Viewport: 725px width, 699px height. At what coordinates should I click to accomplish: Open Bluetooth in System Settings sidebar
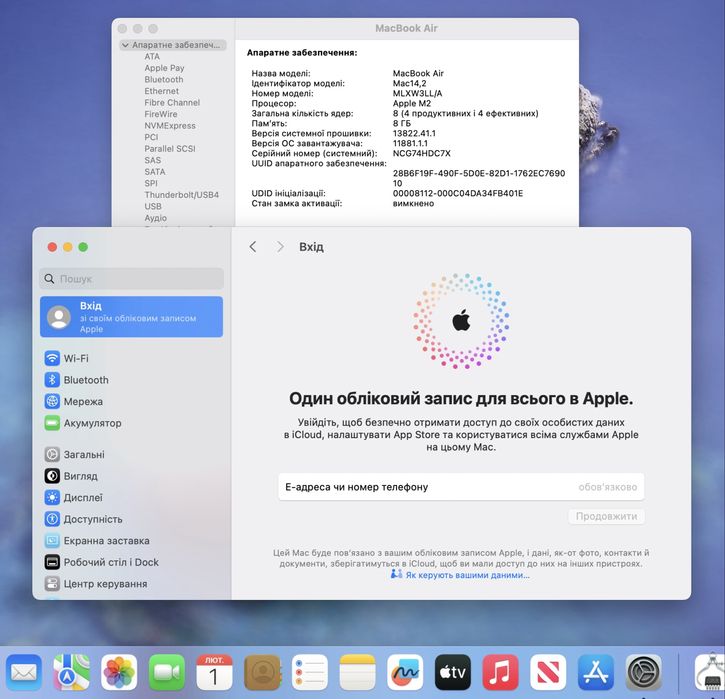[77, 380]
